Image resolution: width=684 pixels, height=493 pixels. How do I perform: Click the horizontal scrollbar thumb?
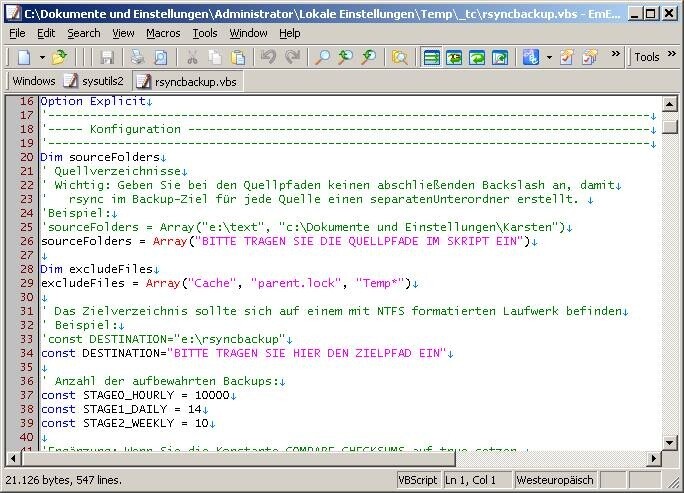238,459
